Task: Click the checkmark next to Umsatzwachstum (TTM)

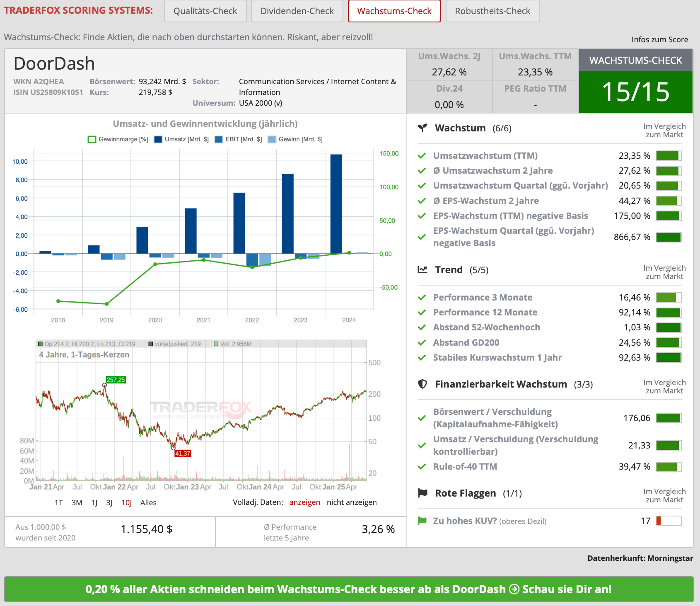Action: click(422, 156)
